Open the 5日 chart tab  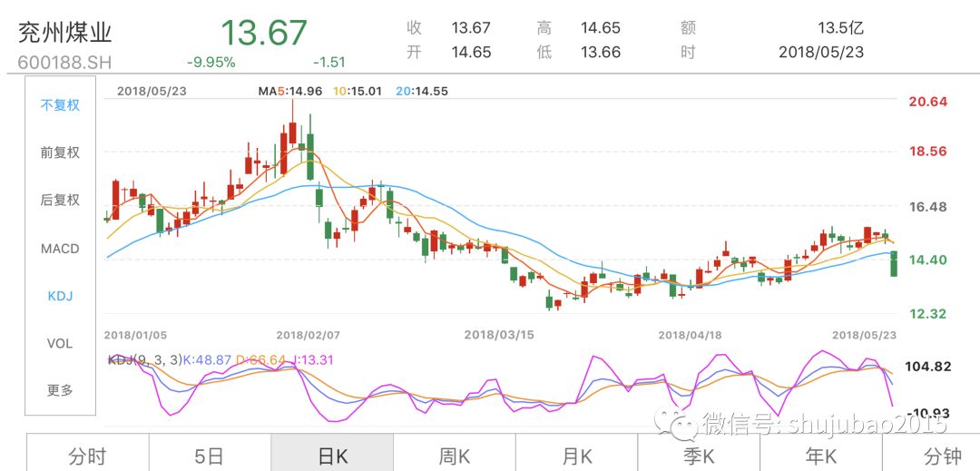(210, 456)
